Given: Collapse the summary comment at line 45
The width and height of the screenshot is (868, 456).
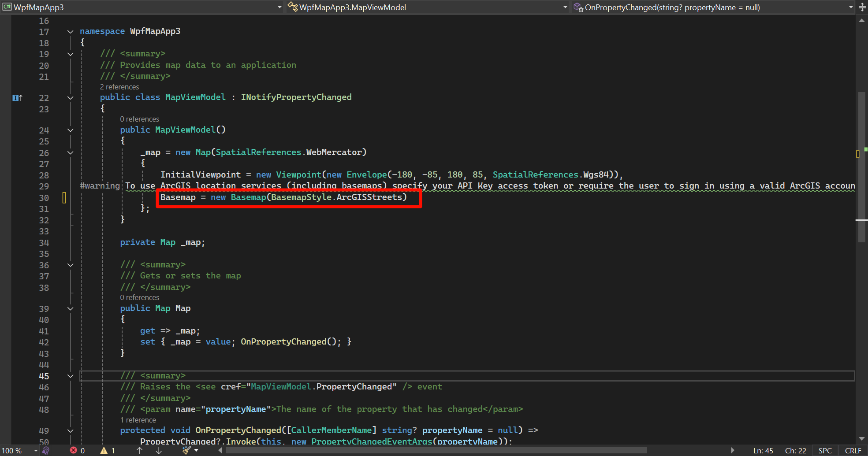Looking at the screenshot, I should click(x=70, y=376).
